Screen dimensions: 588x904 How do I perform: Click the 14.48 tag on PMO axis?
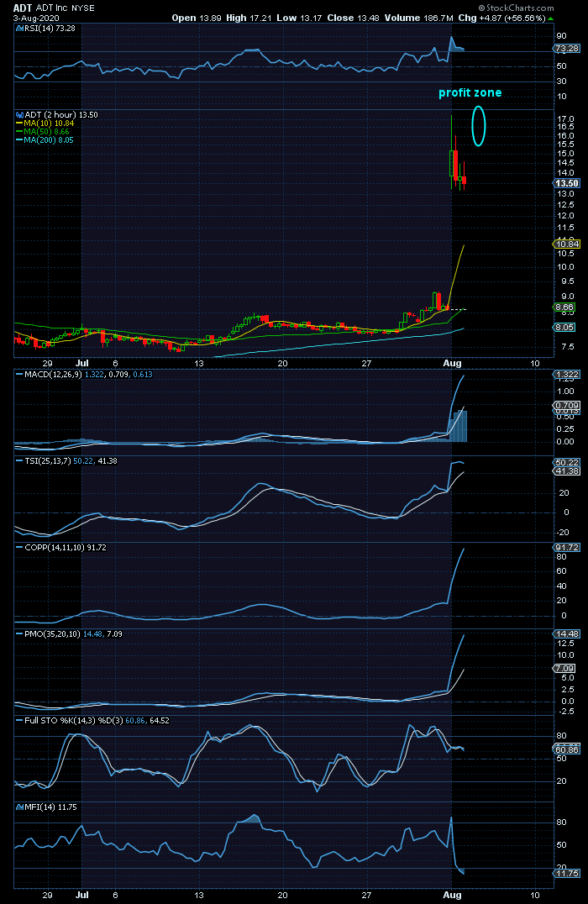tap(567, 634)
